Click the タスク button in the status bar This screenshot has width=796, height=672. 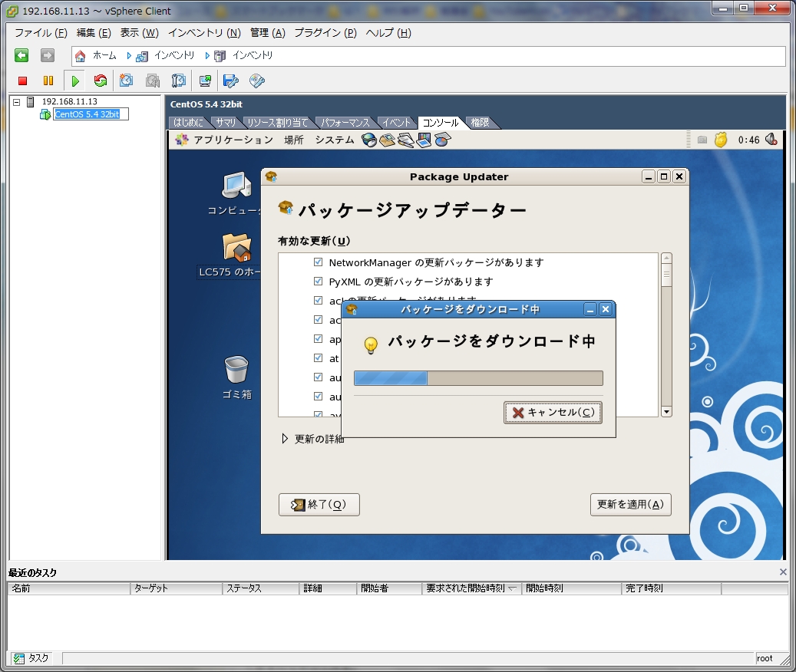31,658
